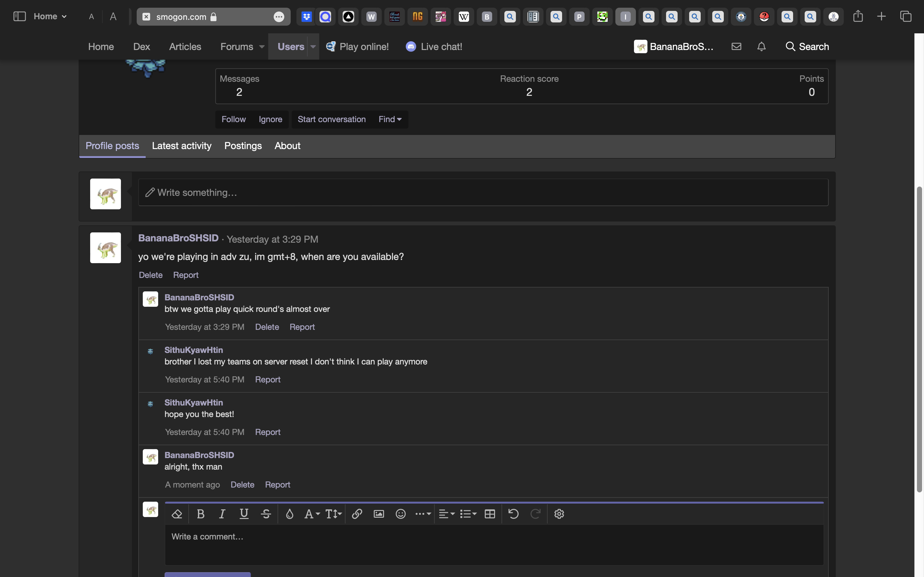Toggle underline formatting
The height and width of the screenshot is (577, 924).
[x=244, y=514]
